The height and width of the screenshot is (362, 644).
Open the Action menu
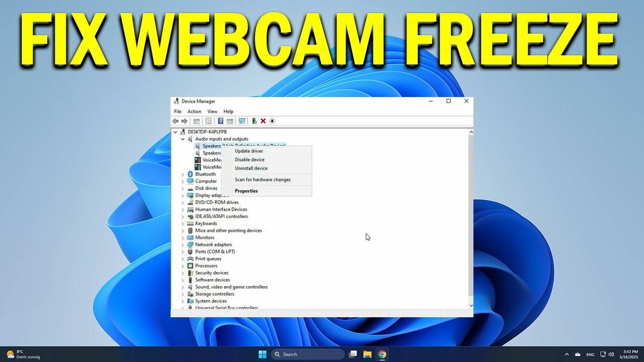[194, 112]
